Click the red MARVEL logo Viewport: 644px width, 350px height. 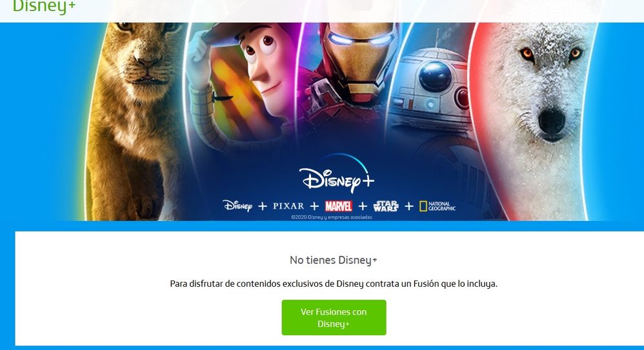338,206
